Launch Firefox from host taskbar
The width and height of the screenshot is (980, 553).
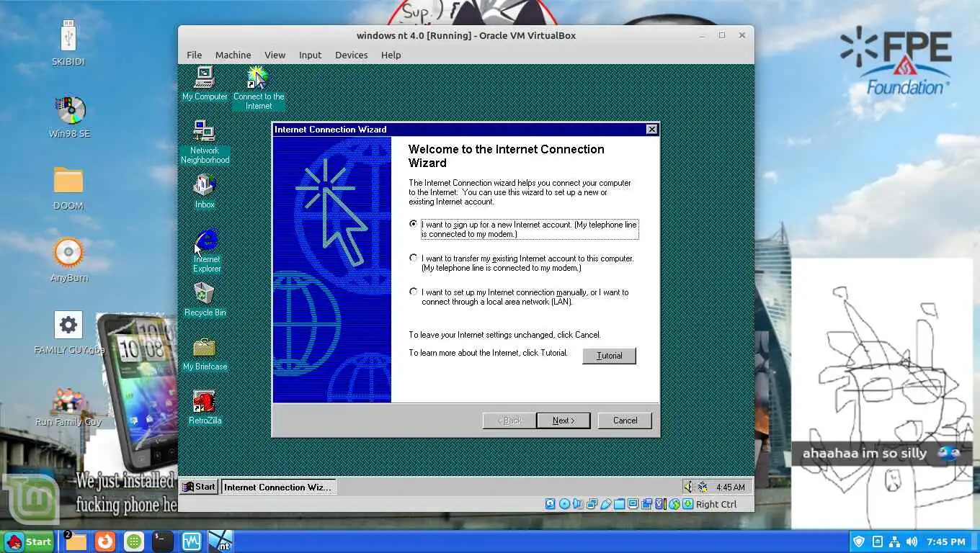pyautogui.click(x=105, y=541)
